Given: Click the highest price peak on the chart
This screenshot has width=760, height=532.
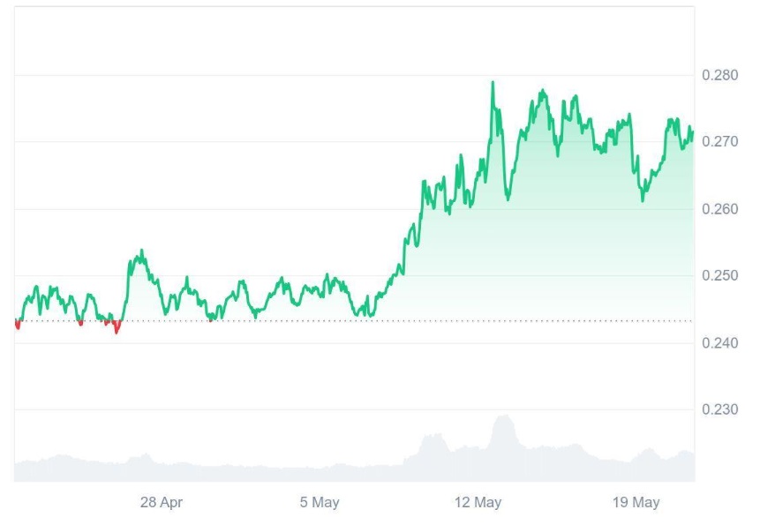Looking at the screenshot, I should pos(493,83).
